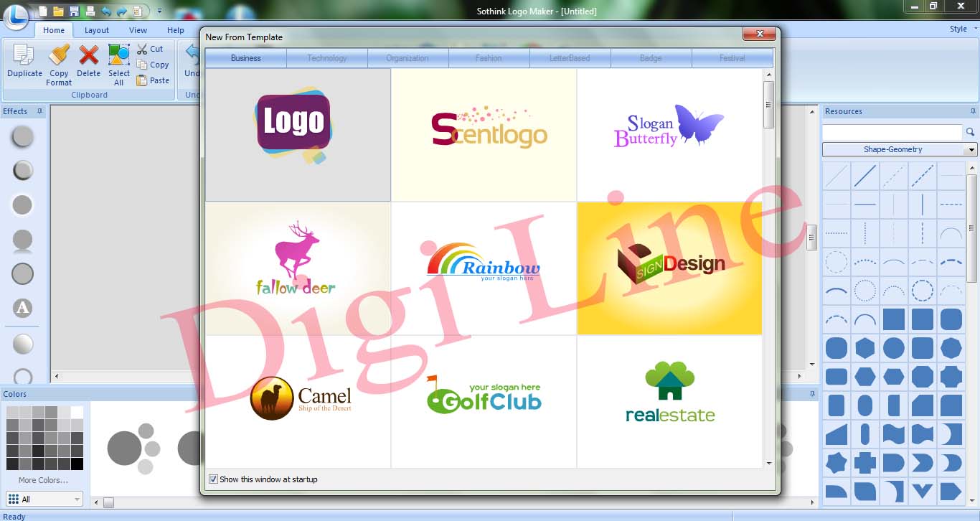This screenshot has height=521, width=980.
Task: Pin the Resources panel
Action: coord(973,111)
